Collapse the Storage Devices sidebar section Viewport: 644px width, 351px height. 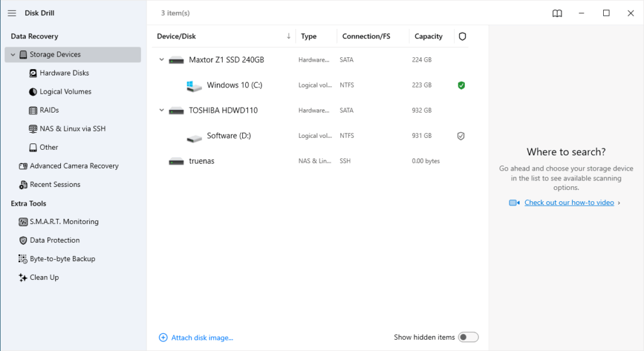coord(12,55)
